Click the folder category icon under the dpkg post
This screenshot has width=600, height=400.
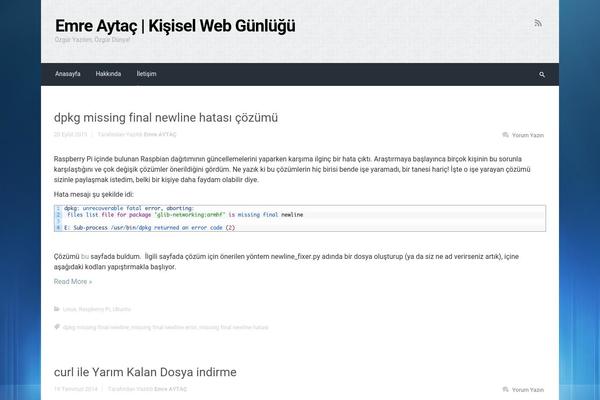coord(57,309)
